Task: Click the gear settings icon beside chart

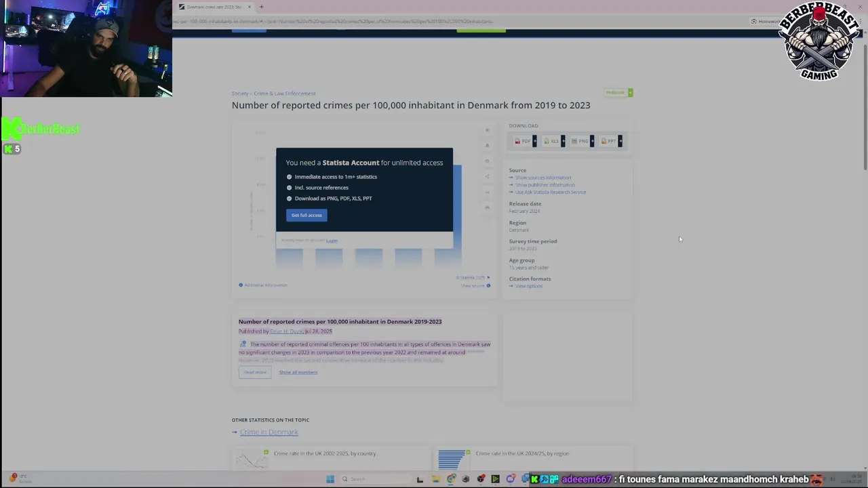Action: click(487, 161)
